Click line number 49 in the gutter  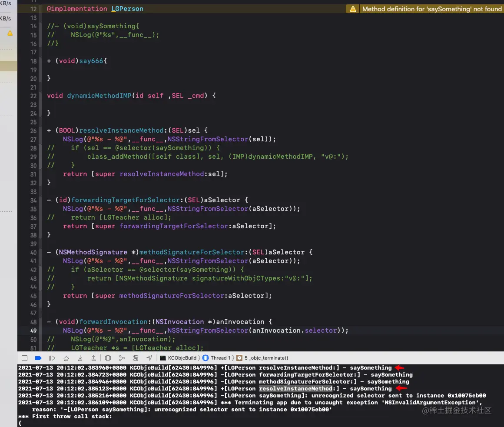(x=33, y=330)
